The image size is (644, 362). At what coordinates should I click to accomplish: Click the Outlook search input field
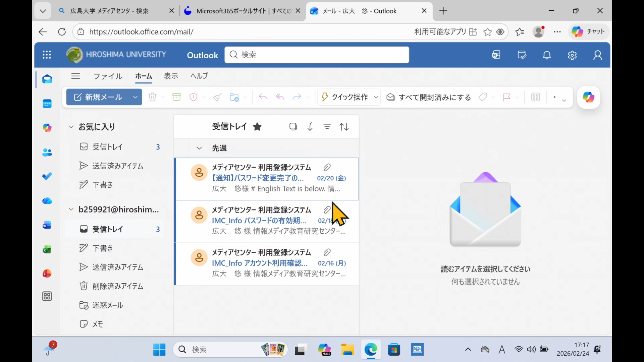(x=316, y=55)
